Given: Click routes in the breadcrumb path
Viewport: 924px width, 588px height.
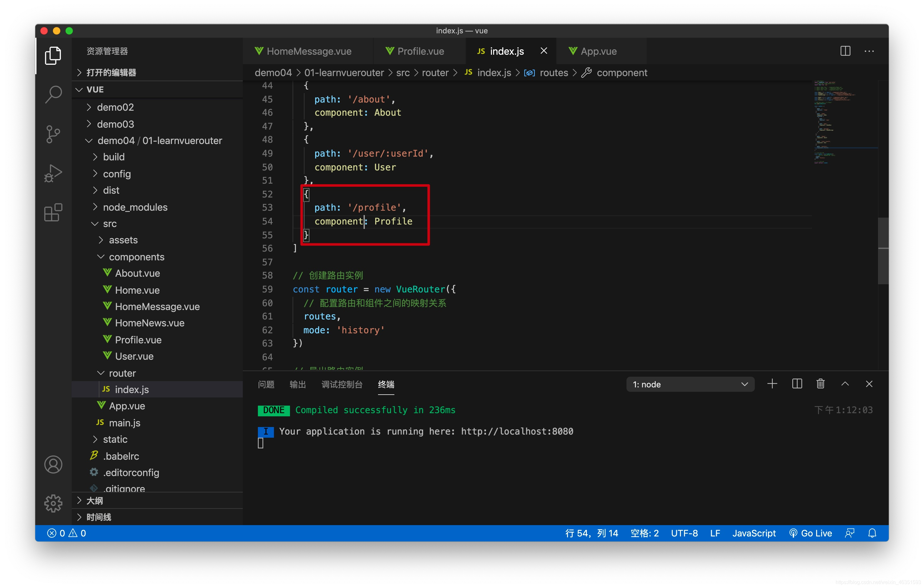Looking at the screenshot, I should tap(554, 73).
